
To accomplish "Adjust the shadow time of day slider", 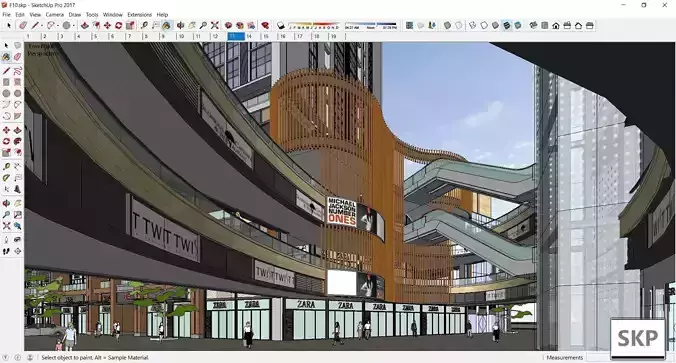I will [x=371, y=24].
